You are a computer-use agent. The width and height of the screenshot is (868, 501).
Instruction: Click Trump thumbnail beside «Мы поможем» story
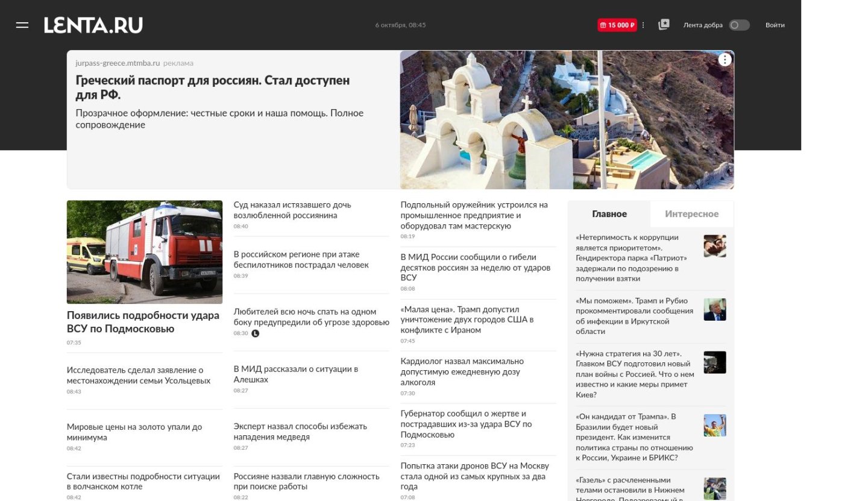715,309
